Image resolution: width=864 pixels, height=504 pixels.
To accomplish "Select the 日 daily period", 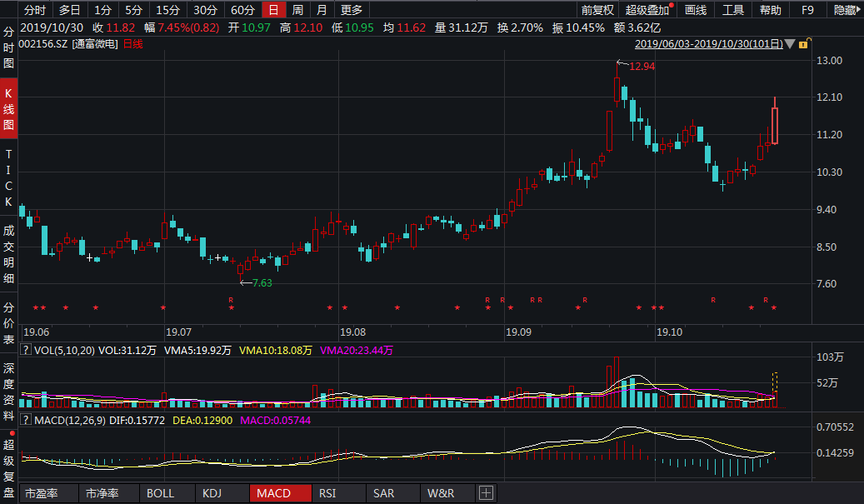I will point(273,10).
